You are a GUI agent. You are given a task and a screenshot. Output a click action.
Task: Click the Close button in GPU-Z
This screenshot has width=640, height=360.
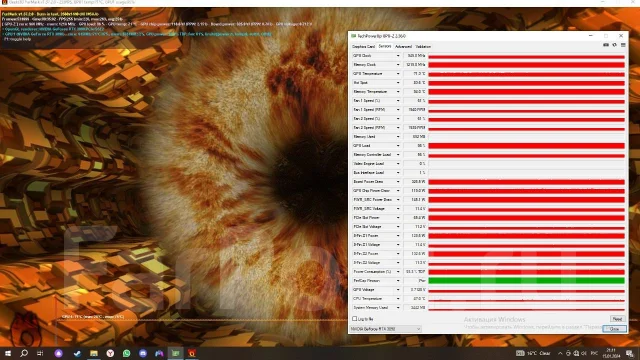tap(614, 329)
